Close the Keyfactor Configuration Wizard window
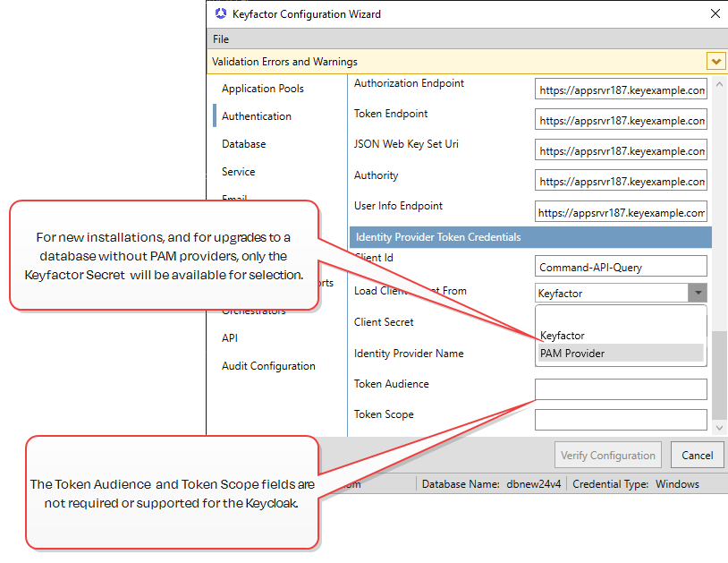The image size is (728, 563). point(715,13)
